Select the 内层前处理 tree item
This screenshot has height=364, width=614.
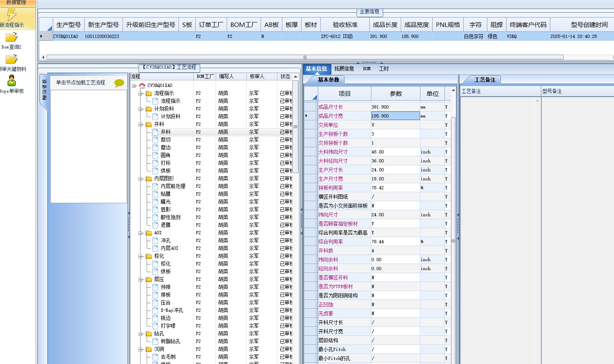point(173,186)
